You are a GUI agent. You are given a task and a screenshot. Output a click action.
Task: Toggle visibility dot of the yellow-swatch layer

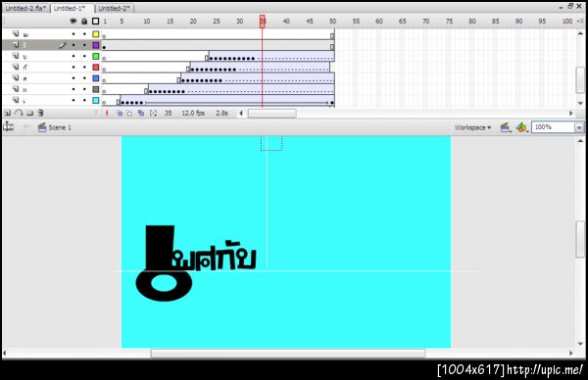coord(73,34)
